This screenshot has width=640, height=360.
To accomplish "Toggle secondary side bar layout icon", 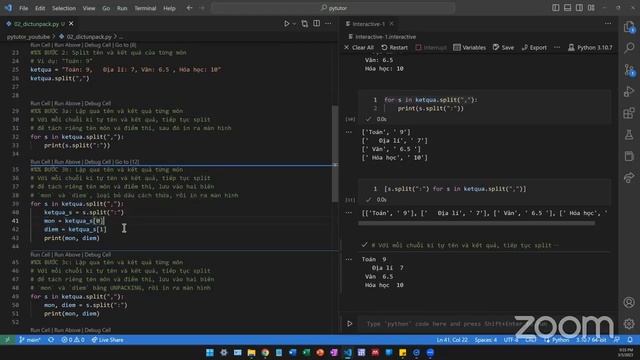I will (x=579, y=8).
